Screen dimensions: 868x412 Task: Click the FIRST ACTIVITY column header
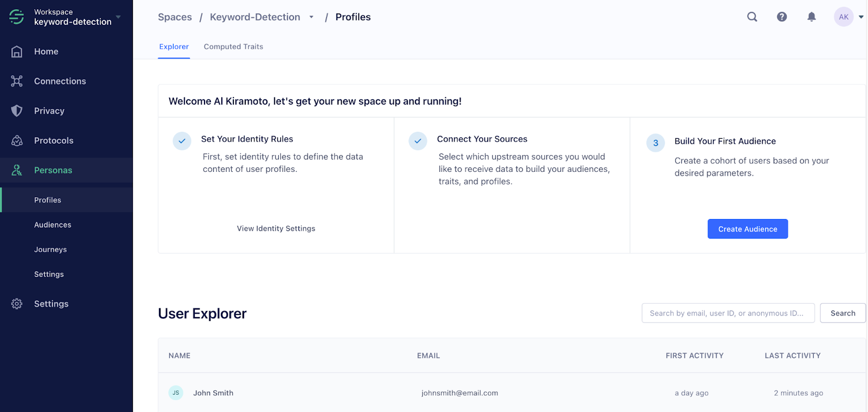(x=694, y=356)
